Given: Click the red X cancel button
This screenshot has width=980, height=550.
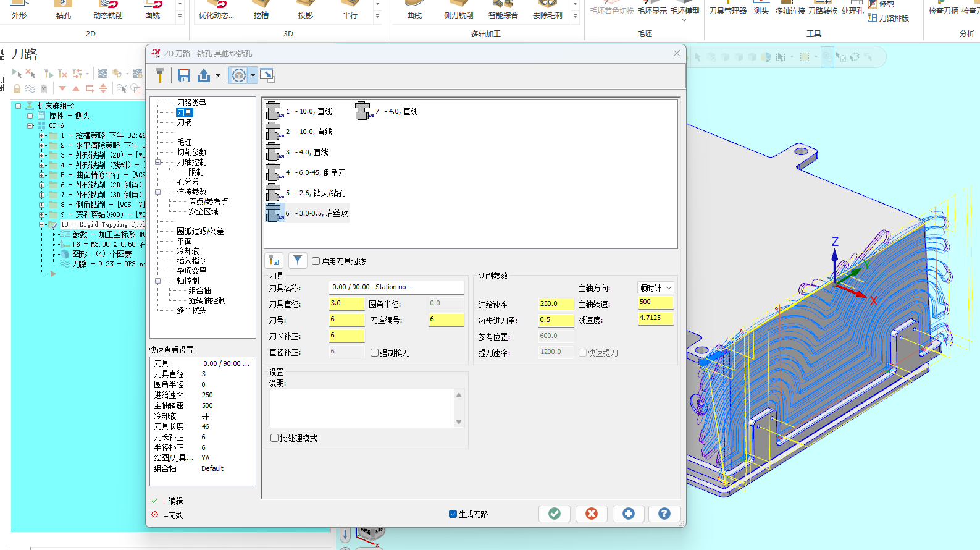Looking at the screenshot, I should pyautogui.click(x=592, y=514).
